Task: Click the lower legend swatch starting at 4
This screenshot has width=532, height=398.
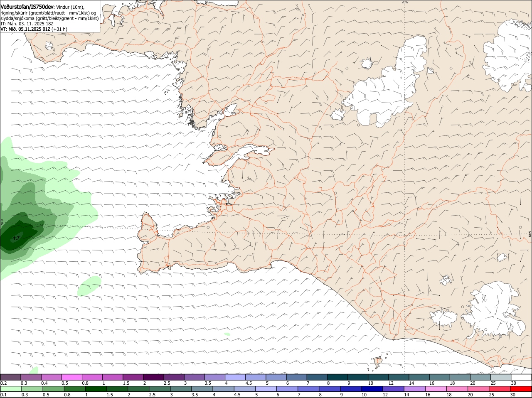Action: click(x=223, y=389)
